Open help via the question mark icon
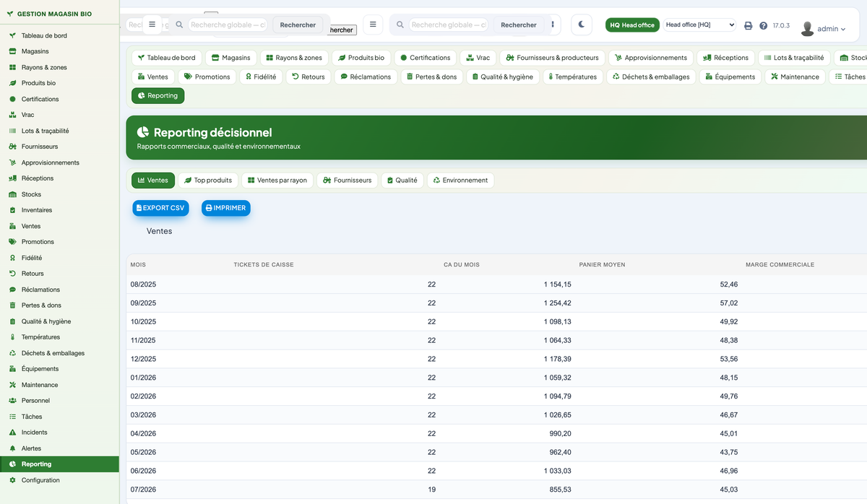 764,25
